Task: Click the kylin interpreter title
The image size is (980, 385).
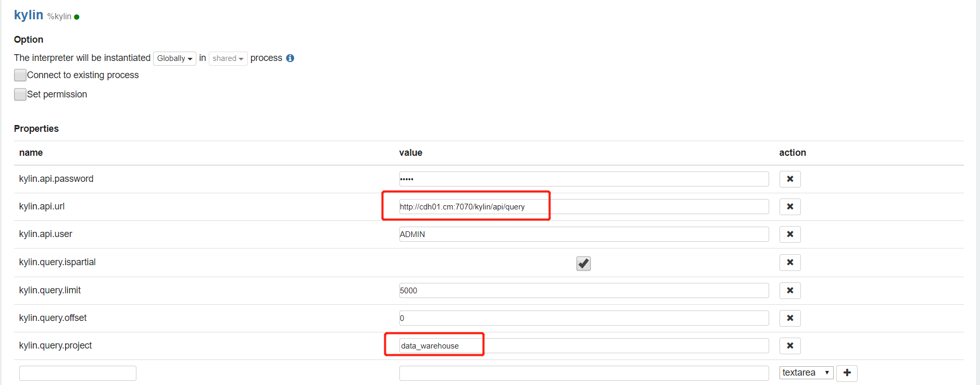Action: [x=29, y=15]
